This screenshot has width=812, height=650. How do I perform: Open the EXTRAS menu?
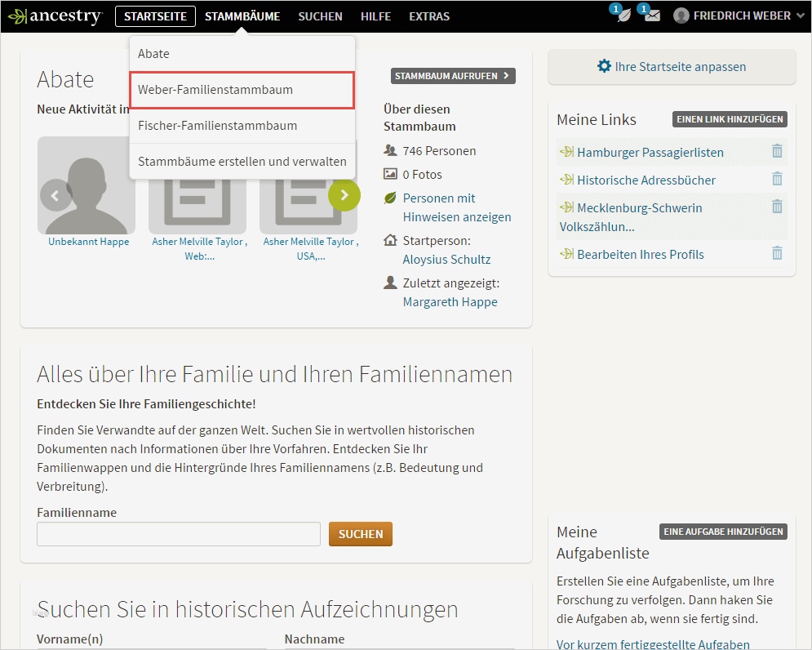pos(429,16)
